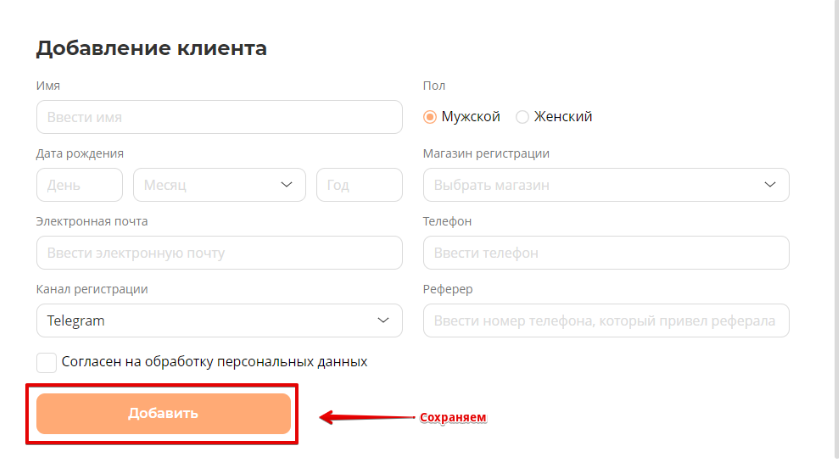This screenshot has width=839, height=464.
Task: Click the Согласен на обработку персональных данных text
Action: click(x=214, y=362)
